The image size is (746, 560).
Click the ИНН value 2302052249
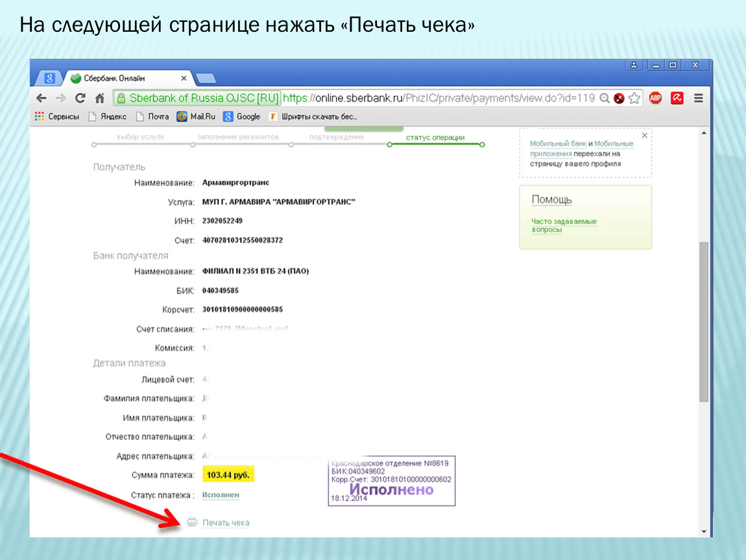point(223,220)
